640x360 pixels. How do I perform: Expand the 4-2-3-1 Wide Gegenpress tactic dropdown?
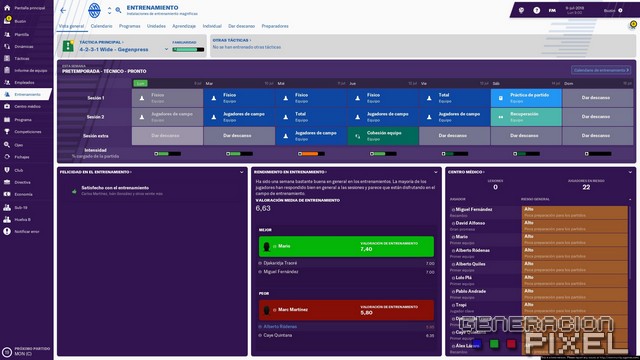point(166,49)
